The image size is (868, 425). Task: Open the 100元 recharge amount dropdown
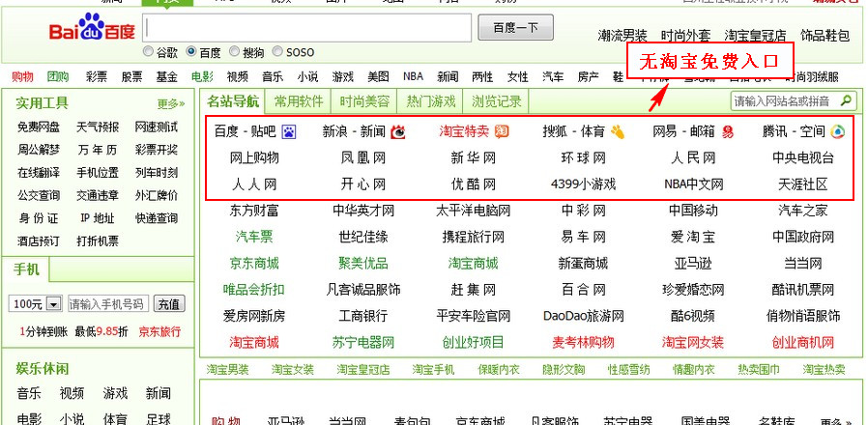pos(52,304)
